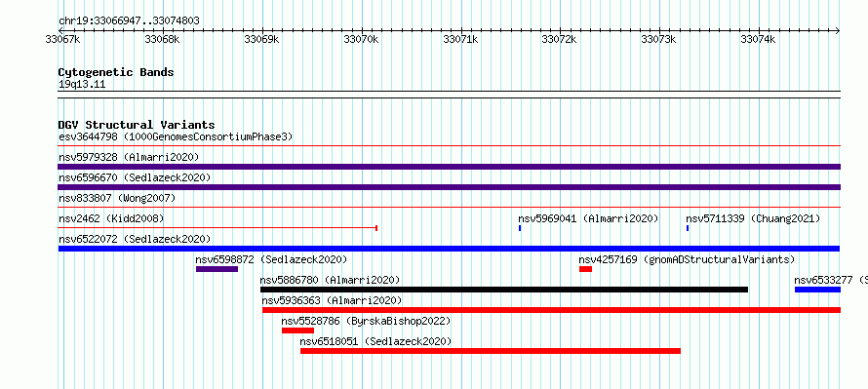Screen dimensions: 868x389
Task: Open the nsv6596670 (Sedlazeck2020) label
Action: 135,177
